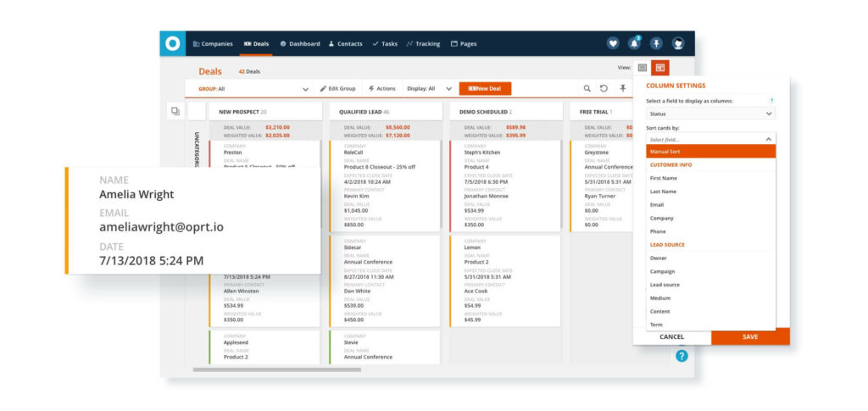The height and width of the screenshot is (411, 868).
Task: Open the user profile avatar
Action: [x=678, y=44]
